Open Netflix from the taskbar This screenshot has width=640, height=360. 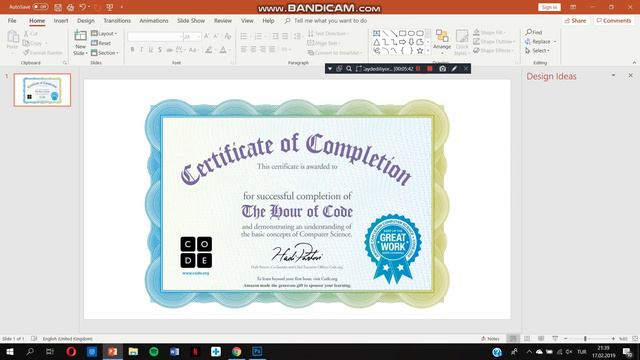point(195,351)
